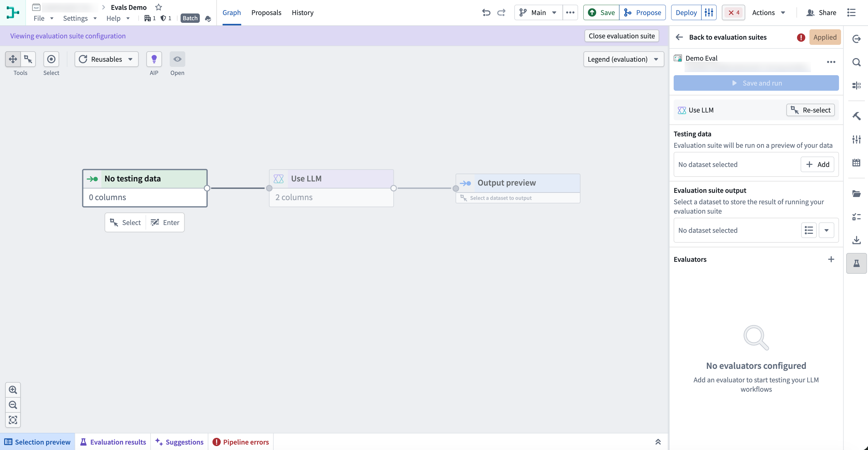Open the Actions dropdown
This screenshot has height=450, width=868.
click(x=769, y=12)
